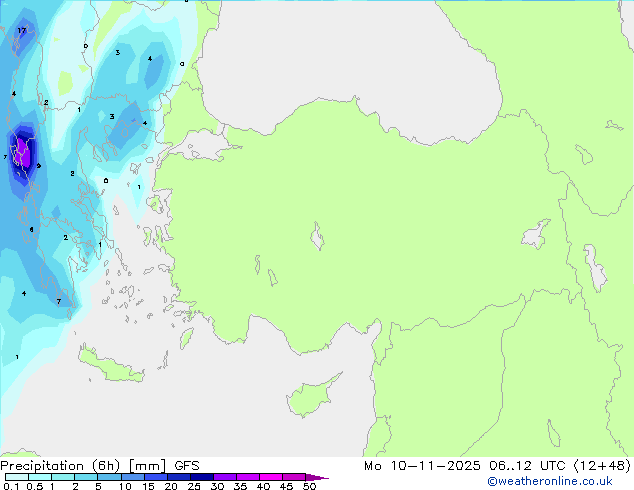Viewport: 634px width, 490px height.
Task: Click the 'Precipitation (6h) [mm] GFS' title
Action: coord(100,466)
